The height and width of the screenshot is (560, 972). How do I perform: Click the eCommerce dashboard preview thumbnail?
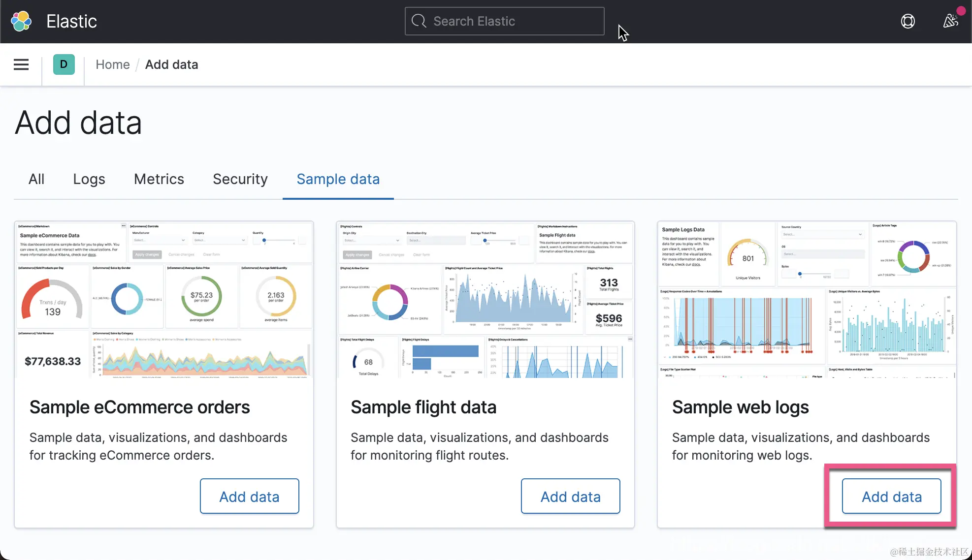click(164, 300)
